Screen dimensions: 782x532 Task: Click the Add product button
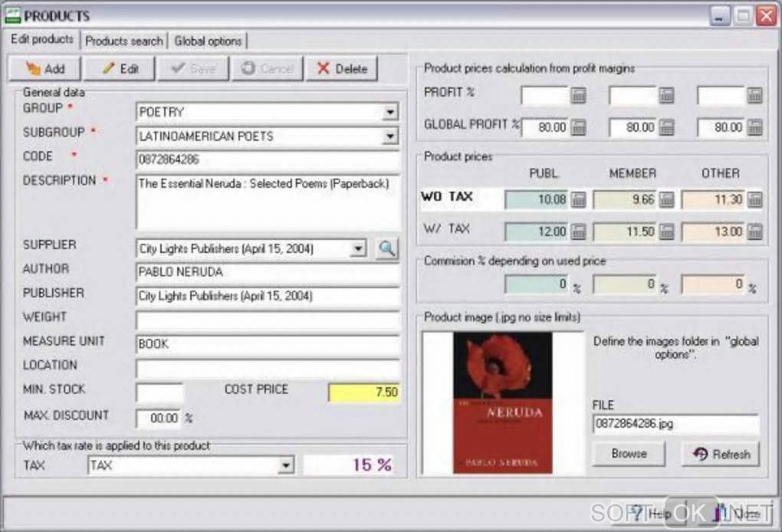coord(45,69)
